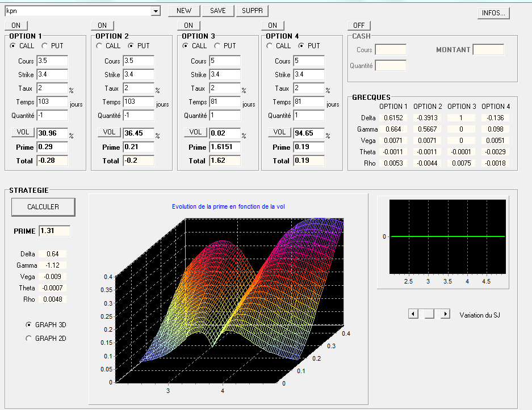Toggle the ON button above Option 3

click(188, 26)
